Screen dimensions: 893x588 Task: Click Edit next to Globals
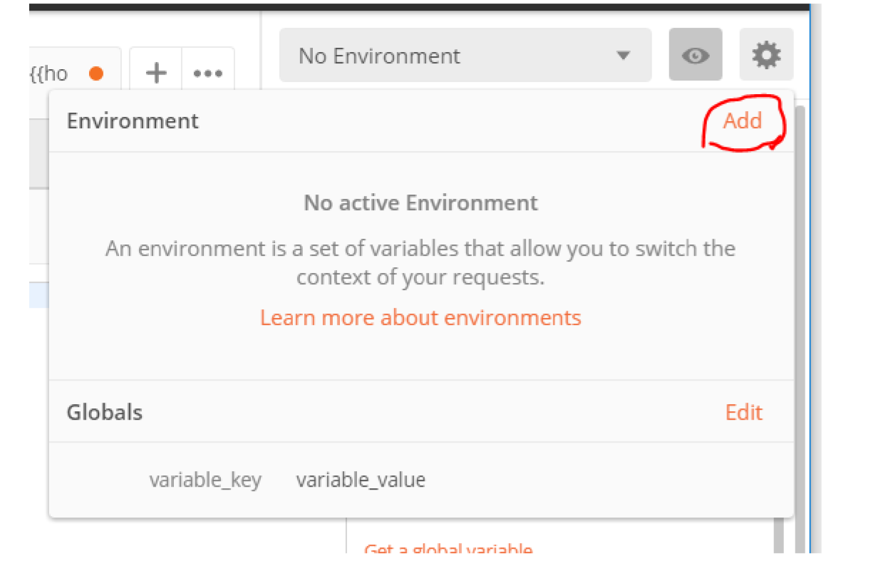743,412
